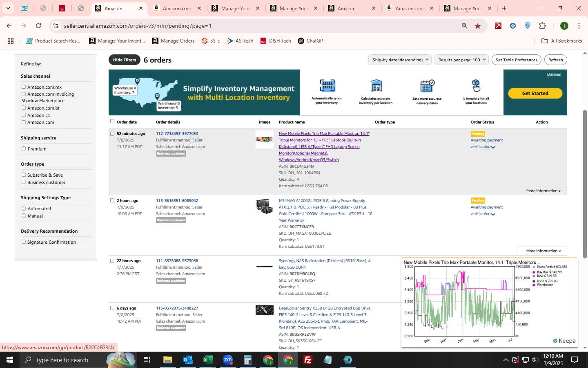Click the site information icon in address bar
Viewport: 588px width, 368px height.
(x=56, y=26)
